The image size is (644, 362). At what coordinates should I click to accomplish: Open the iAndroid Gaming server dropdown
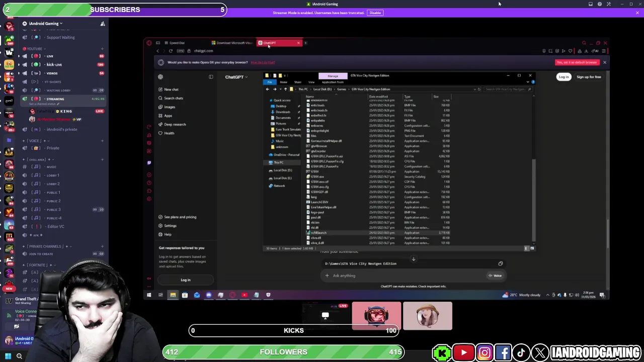tap(46, 24)
